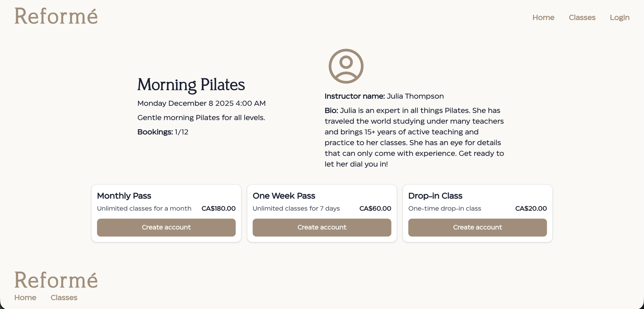Select the One Week Pass card title
The height and width of the screenshot is (309, 644).
tap(284, 196)
